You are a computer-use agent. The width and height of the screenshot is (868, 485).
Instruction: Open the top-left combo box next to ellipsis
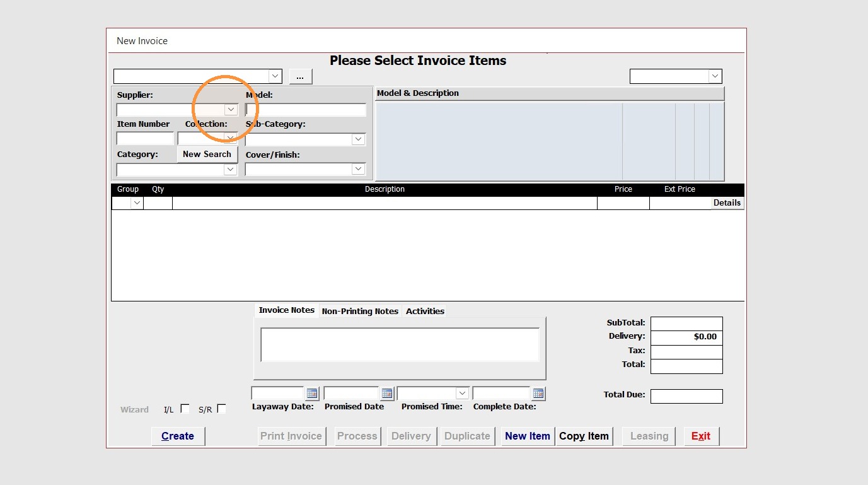(275, 76)
